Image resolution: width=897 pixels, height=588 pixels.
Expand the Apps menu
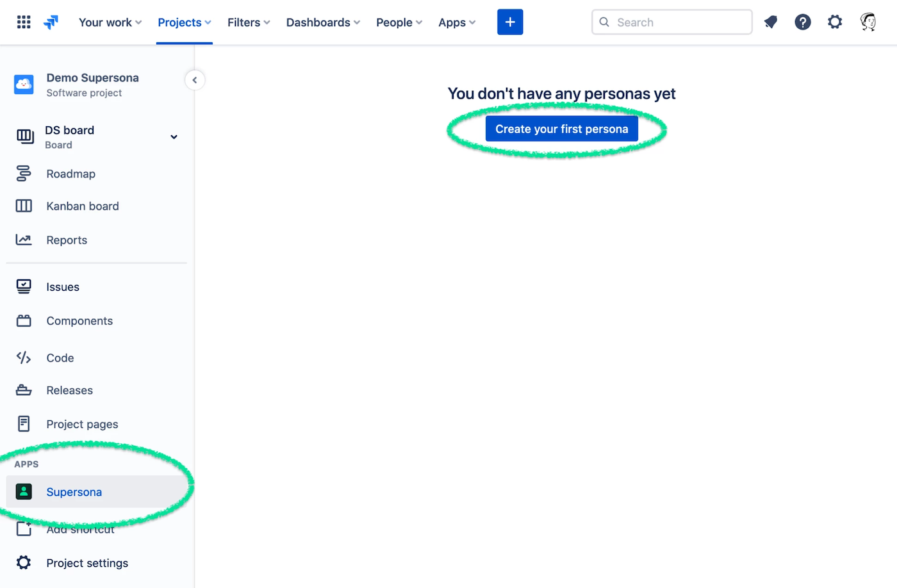[457, 22]
